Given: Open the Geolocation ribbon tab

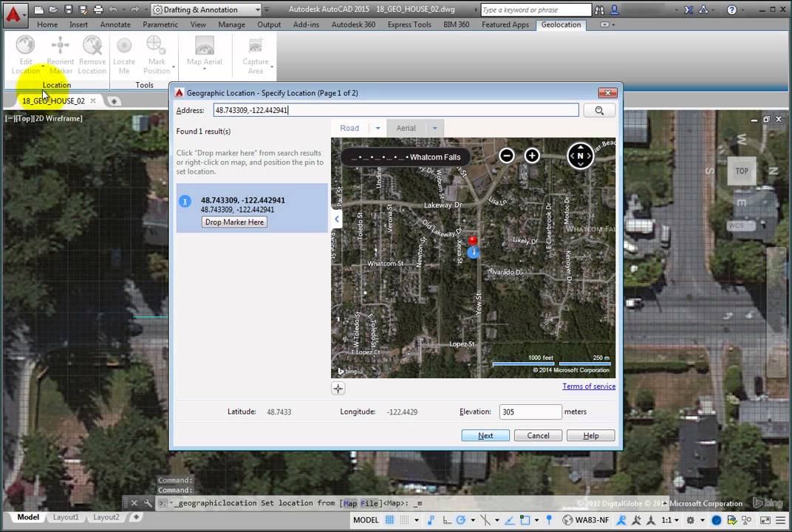Looking at the screenshot, I should (561, 24).
